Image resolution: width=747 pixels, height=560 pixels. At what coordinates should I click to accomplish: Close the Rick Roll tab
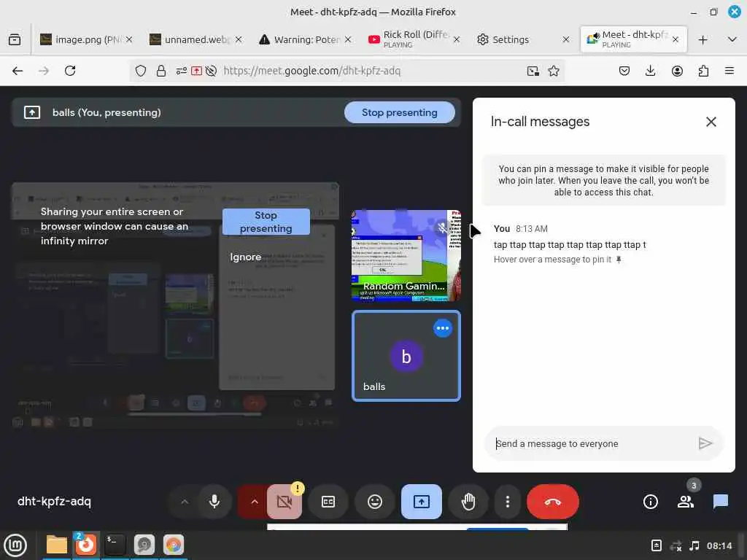[x=457, y=39]
